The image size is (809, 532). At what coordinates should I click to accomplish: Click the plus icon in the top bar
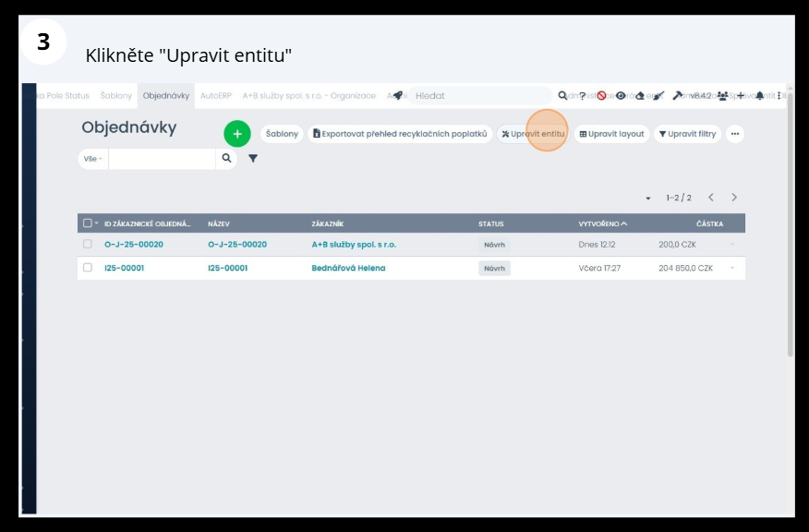tap(741, 95)
